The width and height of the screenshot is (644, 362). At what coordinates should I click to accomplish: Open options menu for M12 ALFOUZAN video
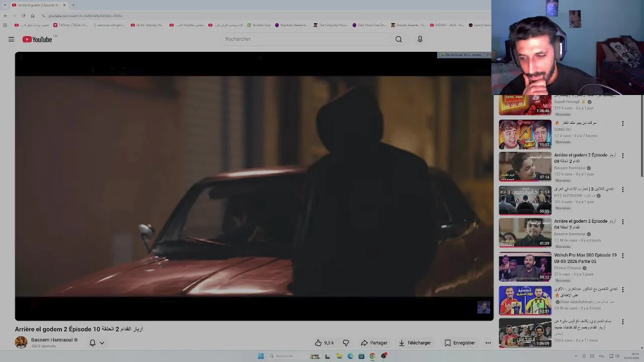[622, 190]
